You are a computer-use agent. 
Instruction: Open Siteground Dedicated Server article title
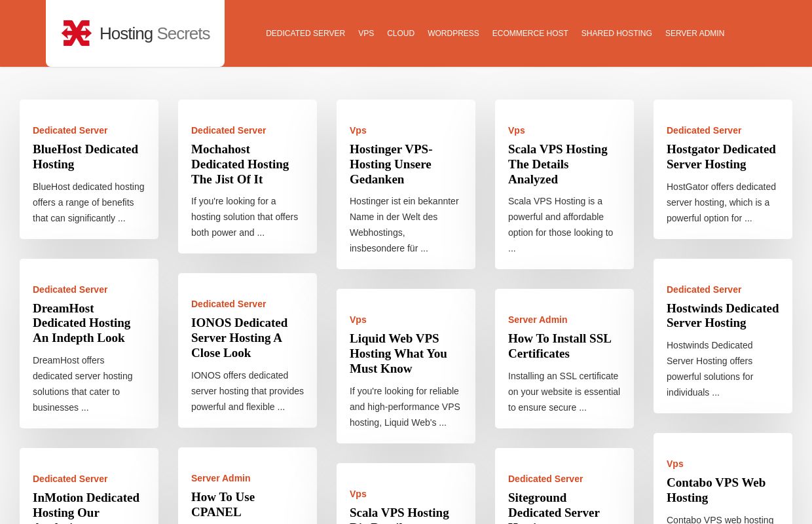pos(554,506)
